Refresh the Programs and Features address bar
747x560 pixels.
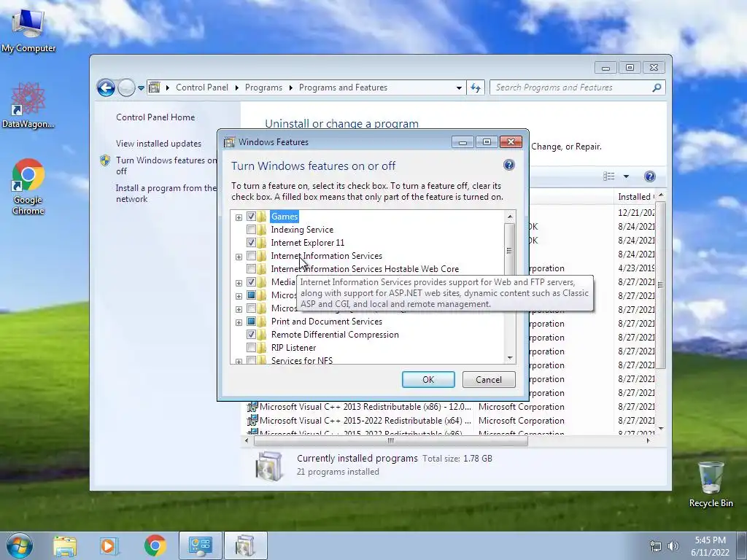[x=476, y=87]
